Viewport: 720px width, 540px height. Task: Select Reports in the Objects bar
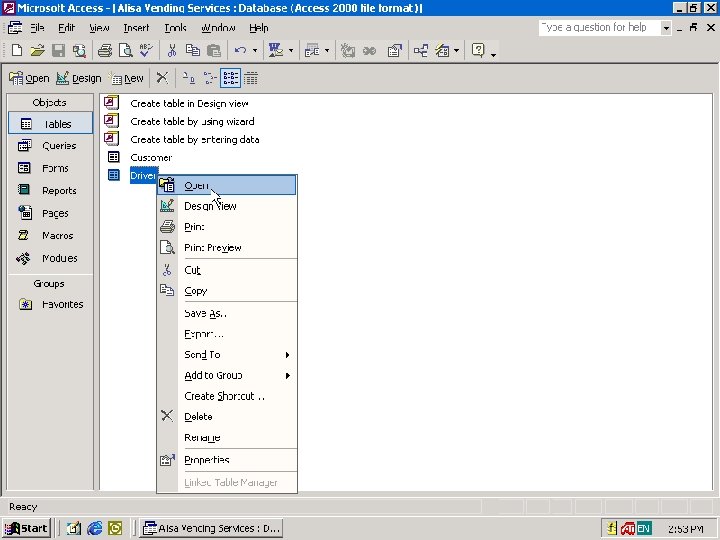pos(51,191)
